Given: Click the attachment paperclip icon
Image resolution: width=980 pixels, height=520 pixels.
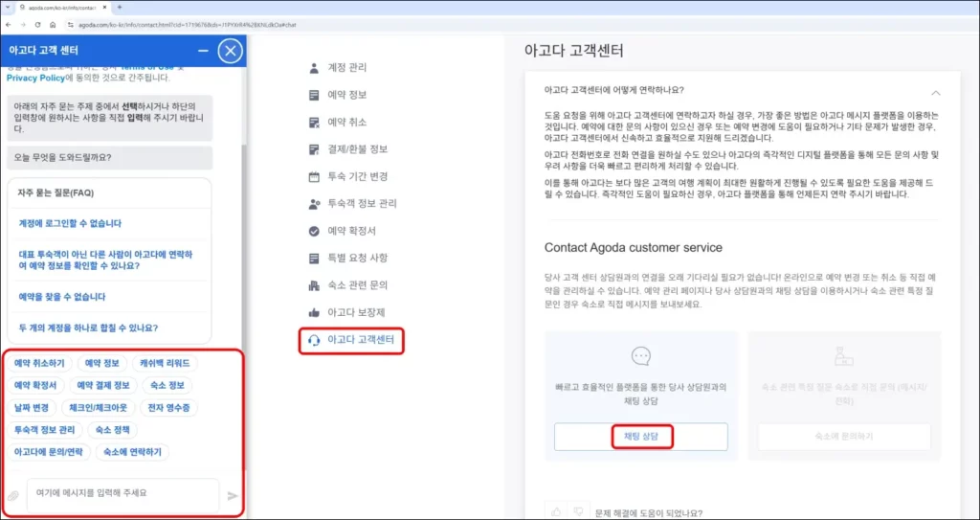Looking at the screenshot, I should [x=11, y=496].
